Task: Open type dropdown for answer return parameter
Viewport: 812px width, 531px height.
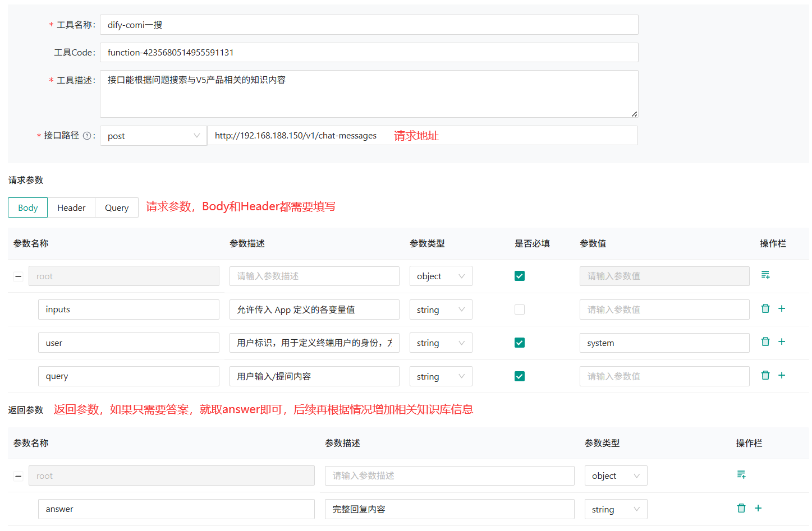Action: pyautogui.click(x=616, y=509)
